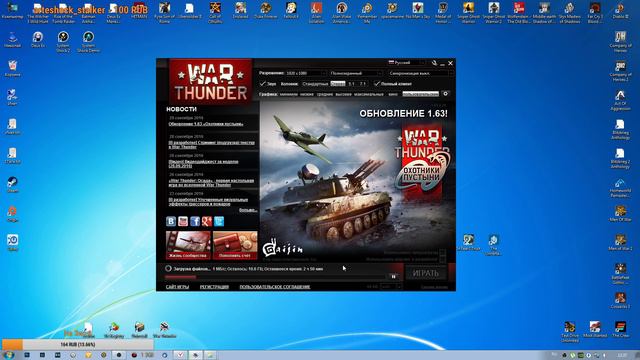Open No Man's Sky desktop shortcut
The width and height of the screenshot is (640, 360).
[418, 11]
